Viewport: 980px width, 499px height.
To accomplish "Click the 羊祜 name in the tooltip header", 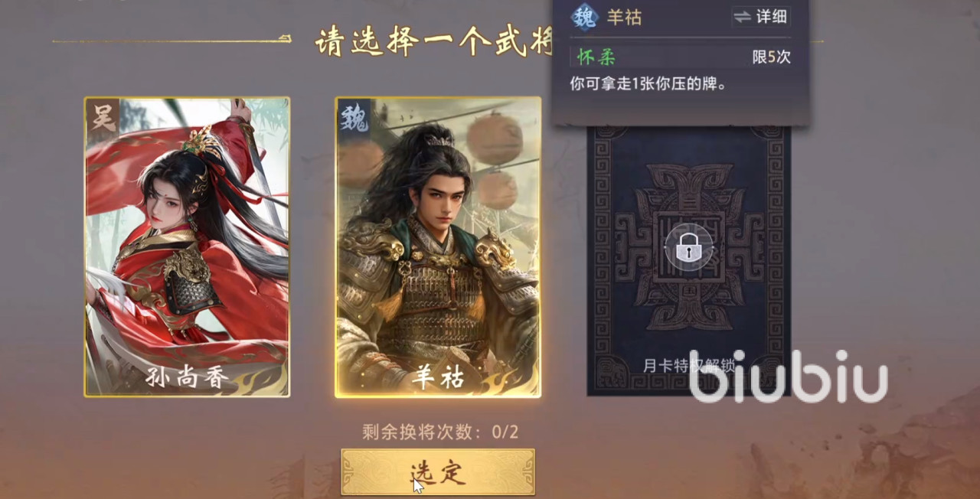I will pos(624,18).
